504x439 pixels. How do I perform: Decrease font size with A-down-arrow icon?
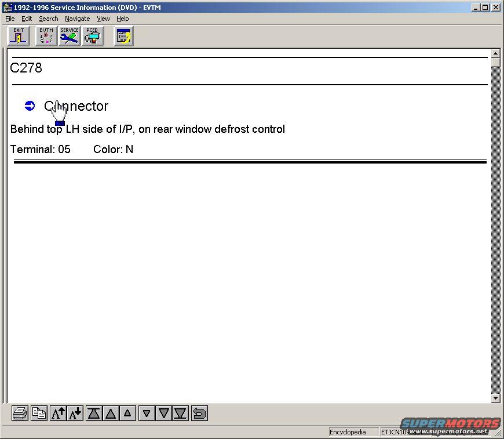coord(75,413)
